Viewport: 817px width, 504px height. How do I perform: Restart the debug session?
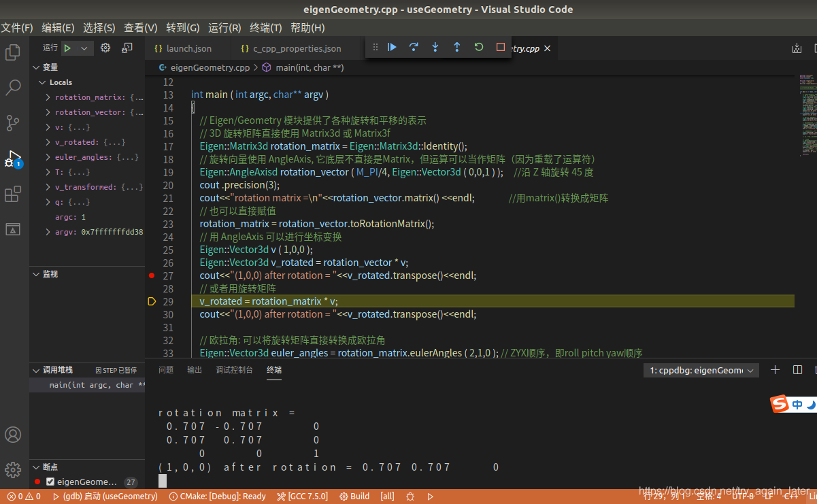[479, 47]
